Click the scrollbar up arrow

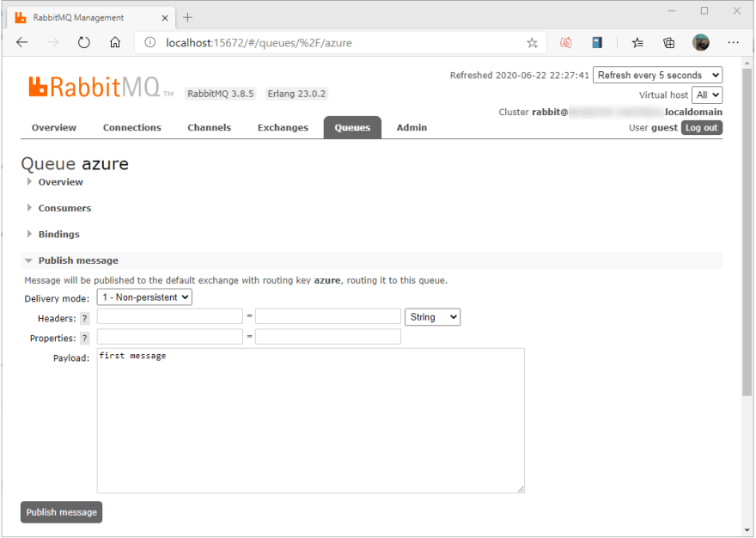pyautogui.click(x=747, y=64)
